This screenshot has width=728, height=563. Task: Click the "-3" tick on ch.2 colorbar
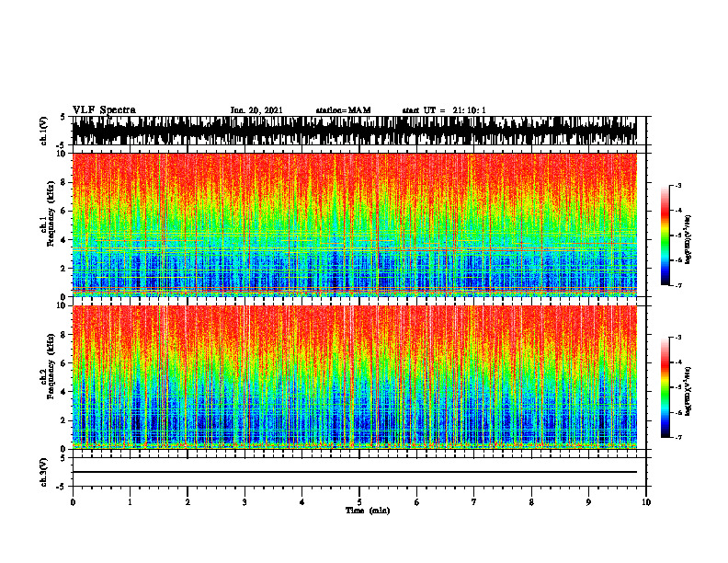coord(678,338)
